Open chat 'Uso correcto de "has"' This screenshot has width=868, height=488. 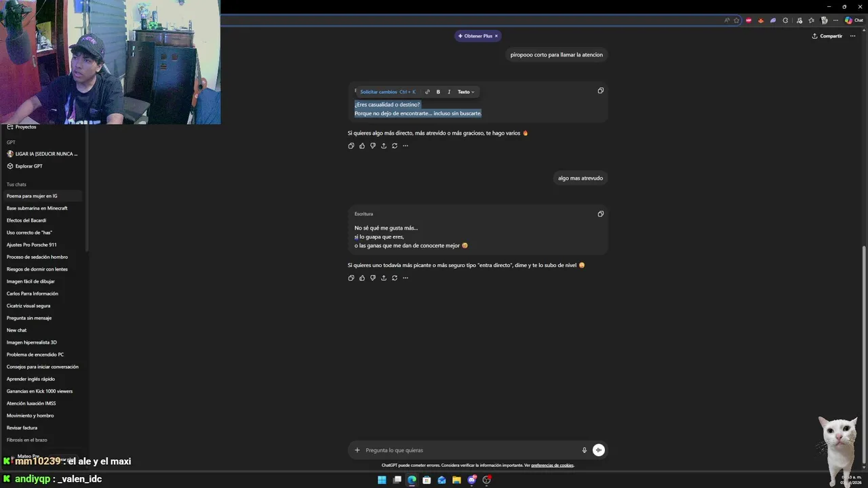[43, 232]
